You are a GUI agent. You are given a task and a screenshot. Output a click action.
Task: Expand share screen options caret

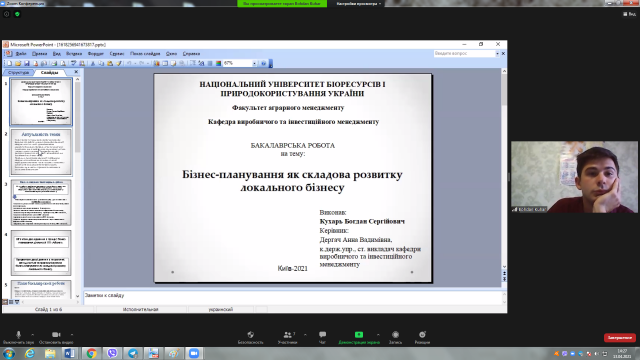[x=378, y=335]
